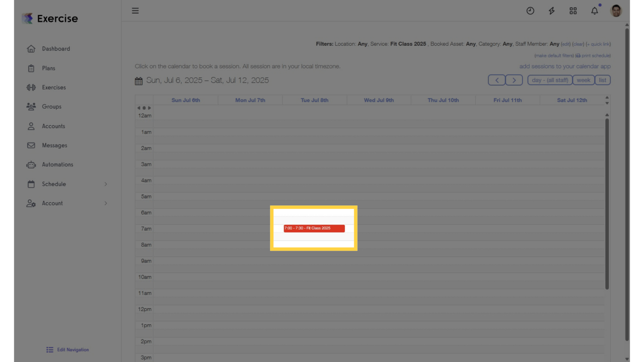644x362 pixels.
Task: Open Automations from the sidebar
Action: (31, 165)
